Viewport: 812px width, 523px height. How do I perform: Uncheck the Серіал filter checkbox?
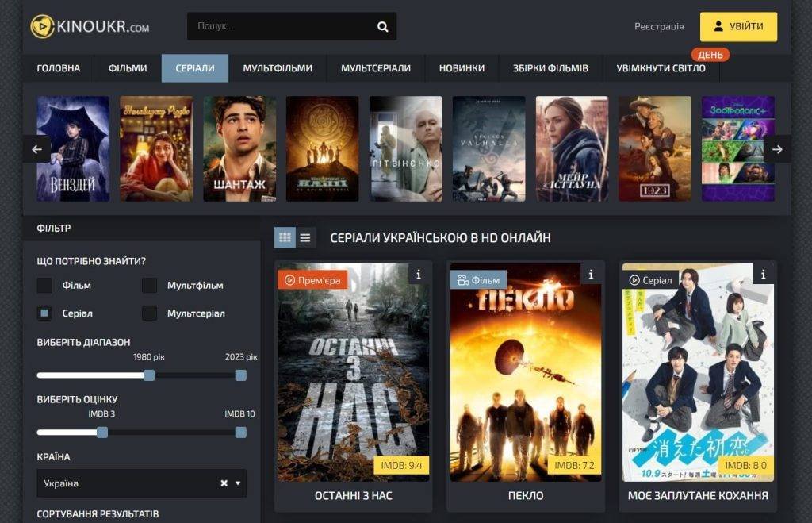click(44, 313)
